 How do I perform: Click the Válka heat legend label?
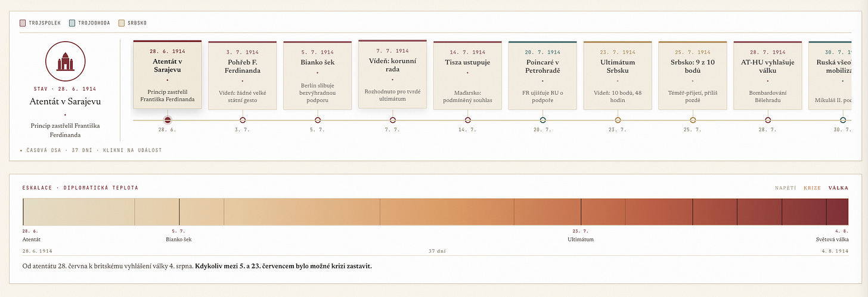tap(838, 188)
